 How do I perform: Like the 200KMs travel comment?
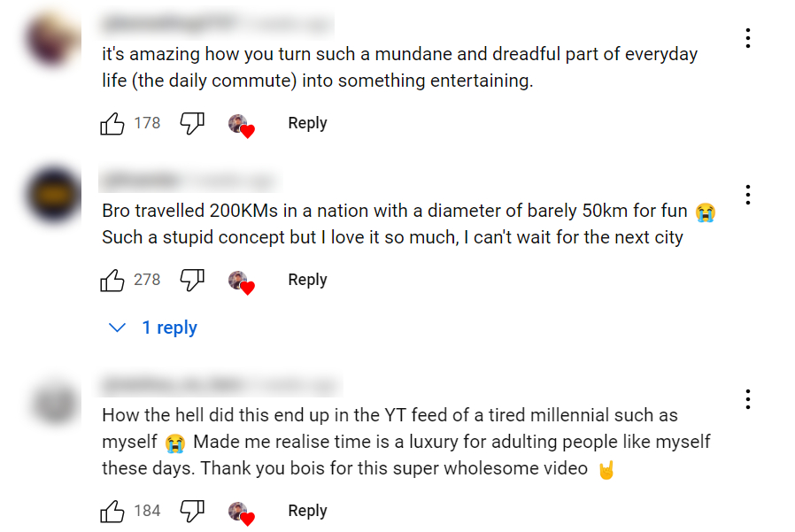coord(112,281)
